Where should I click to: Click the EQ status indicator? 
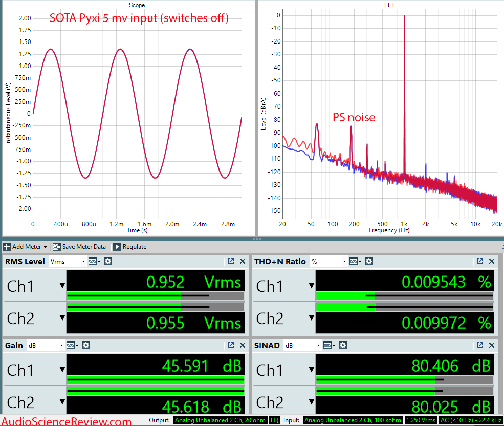click(x=275, y=420)
